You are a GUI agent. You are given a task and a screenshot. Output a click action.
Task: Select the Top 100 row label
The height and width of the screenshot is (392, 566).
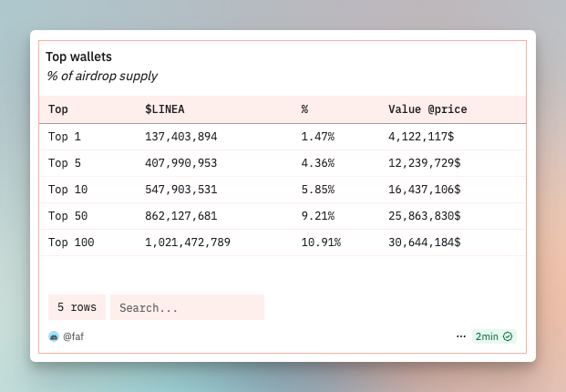tap(71, 242)
